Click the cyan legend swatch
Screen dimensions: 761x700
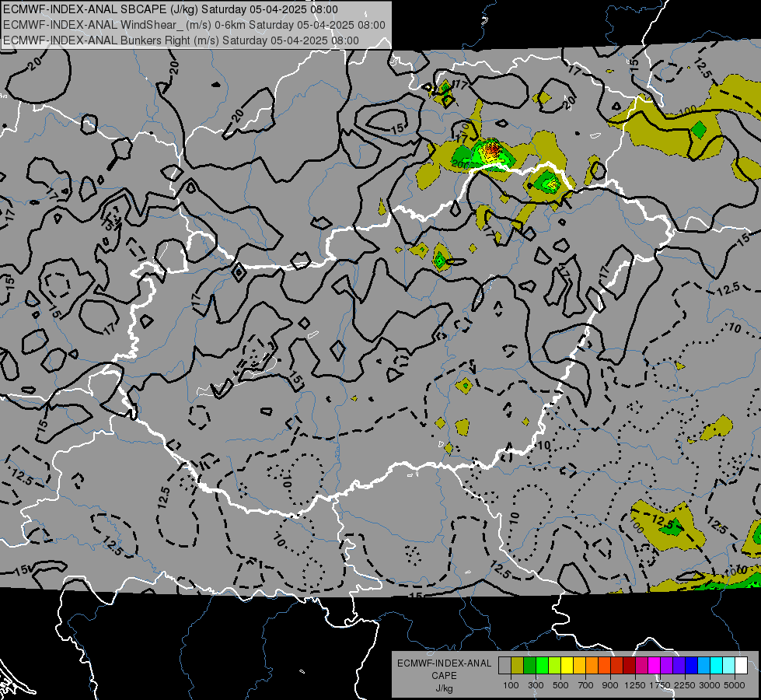tap(717, 666)
